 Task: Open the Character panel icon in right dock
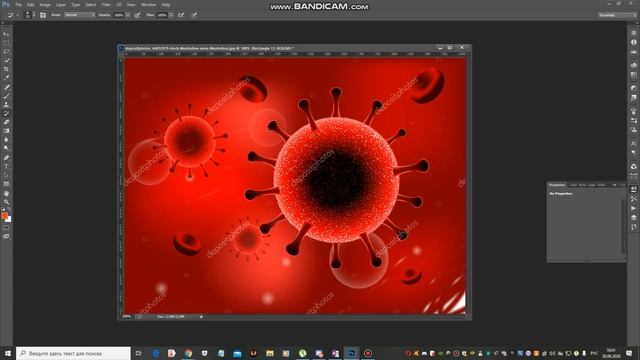633,143
